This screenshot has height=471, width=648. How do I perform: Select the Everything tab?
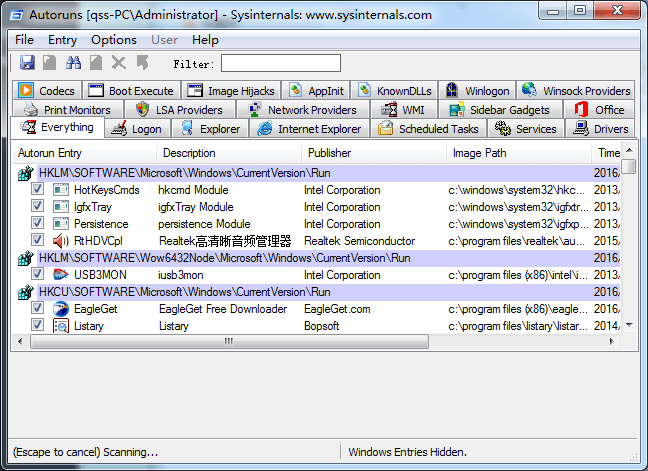pyautogui.click(x=57, y=127)
